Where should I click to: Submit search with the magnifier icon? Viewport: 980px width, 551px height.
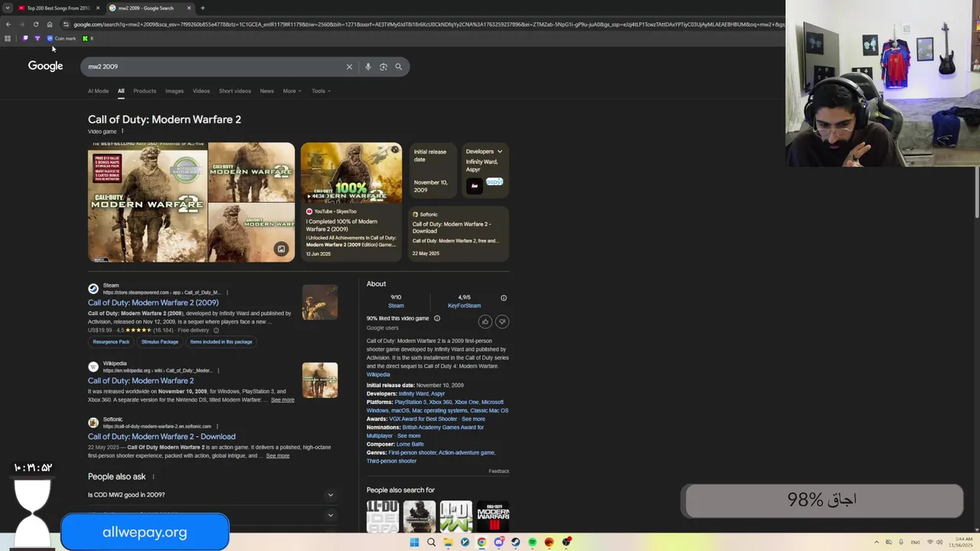[x=398, y=67]
